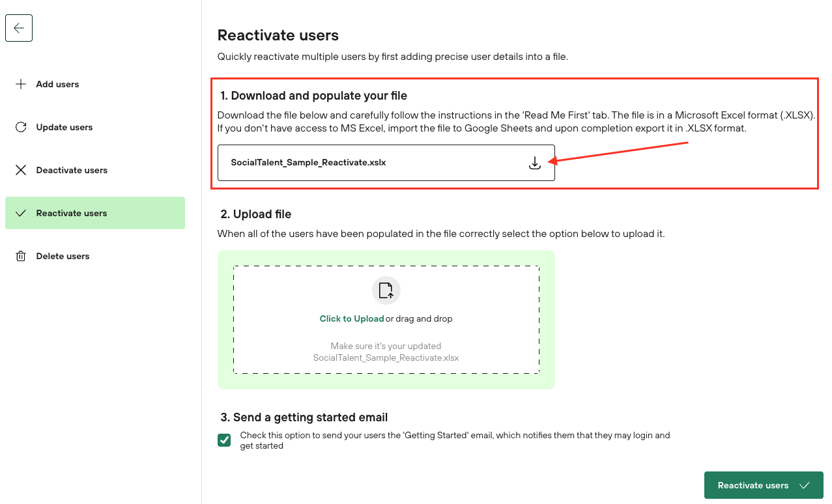The image size is (832, 504).
Task: Click the refresh icon beside Update users
Action: [21, 127]
